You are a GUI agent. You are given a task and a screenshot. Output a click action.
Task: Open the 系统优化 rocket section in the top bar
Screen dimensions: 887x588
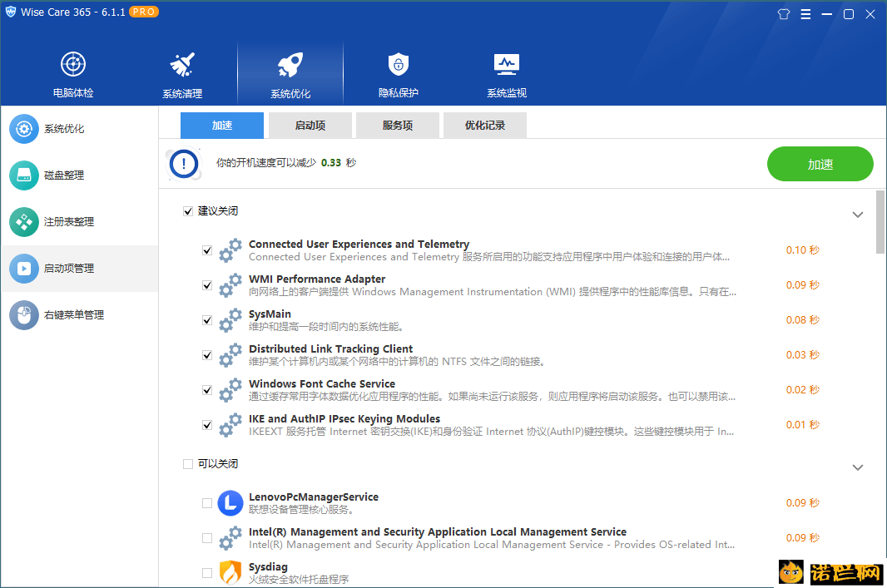290,75
